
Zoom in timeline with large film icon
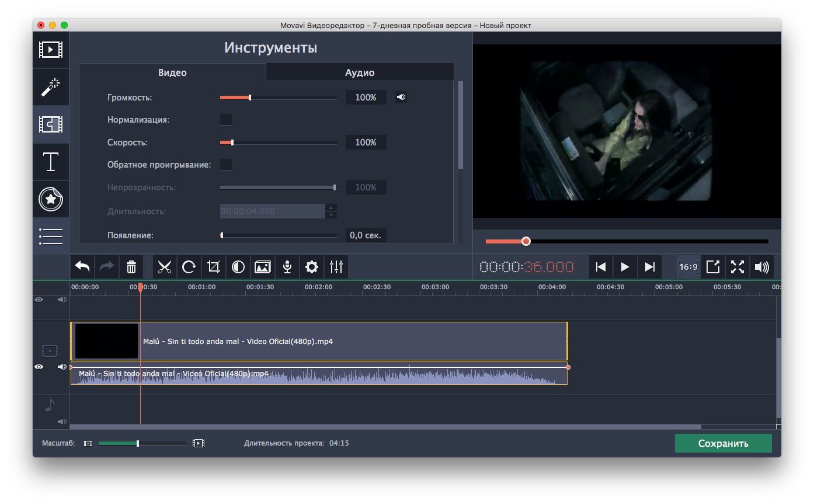click(x=199, y=443)
